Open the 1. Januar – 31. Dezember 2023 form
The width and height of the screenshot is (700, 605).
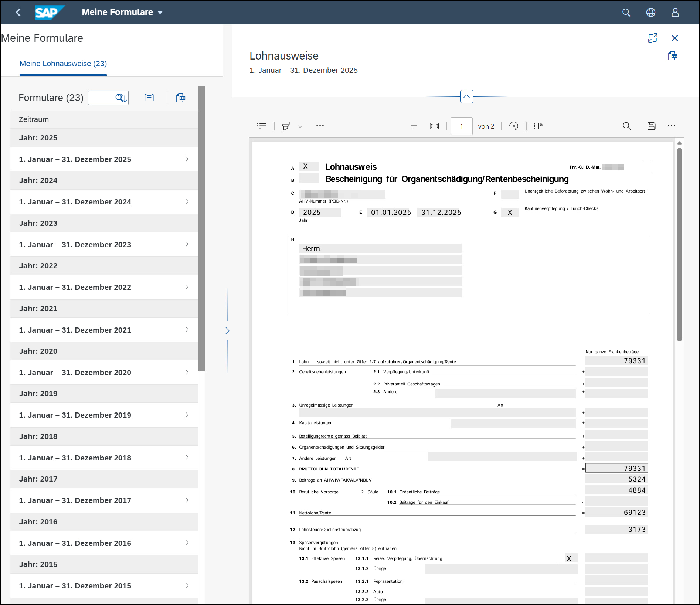pos(104,245)
